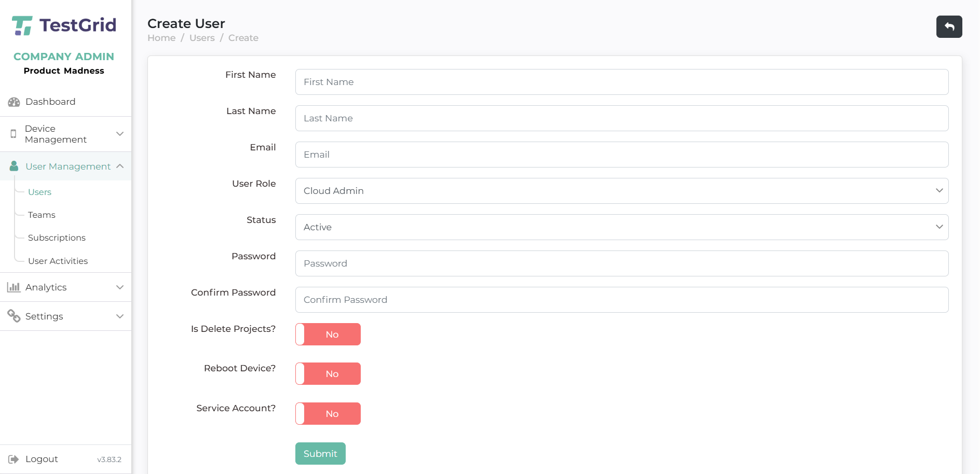Screen dimensions: 980x474
Task: Open Teams in the sidebar
Action: [42, 215]
